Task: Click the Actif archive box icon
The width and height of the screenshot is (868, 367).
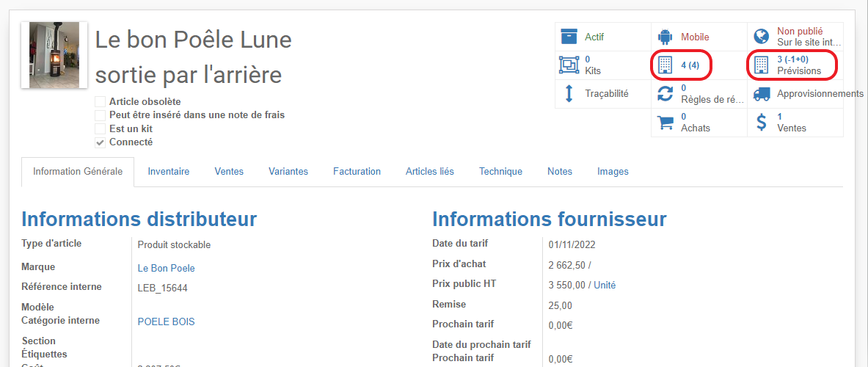Action: [569, 37]
